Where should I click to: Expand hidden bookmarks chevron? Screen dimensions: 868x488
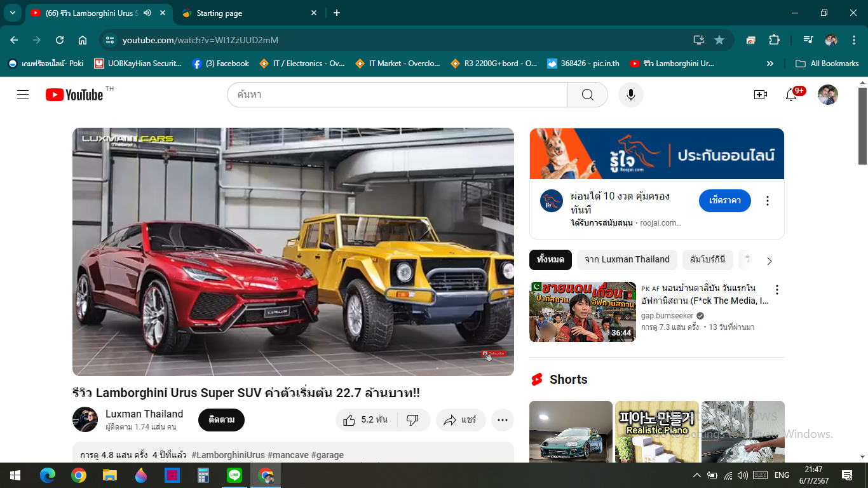tap(770, 64)
